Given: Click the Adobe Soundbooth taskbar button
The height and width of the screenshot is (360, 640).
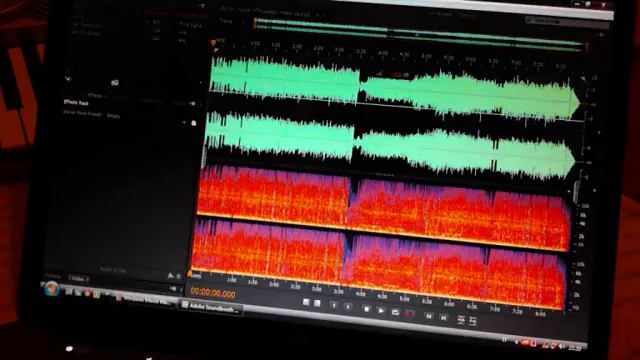Looking at the screenshot, I should 210,308.
